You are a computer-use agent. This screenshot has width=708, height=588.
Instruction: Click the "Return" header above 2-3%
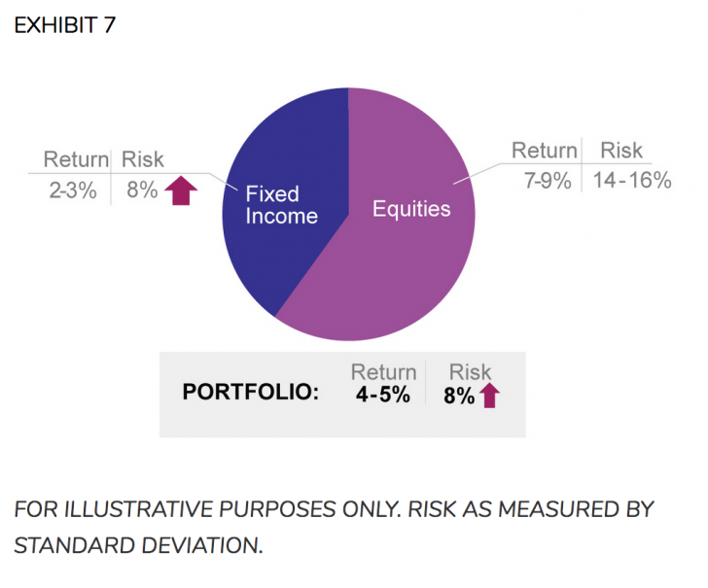tap(76, 159)
